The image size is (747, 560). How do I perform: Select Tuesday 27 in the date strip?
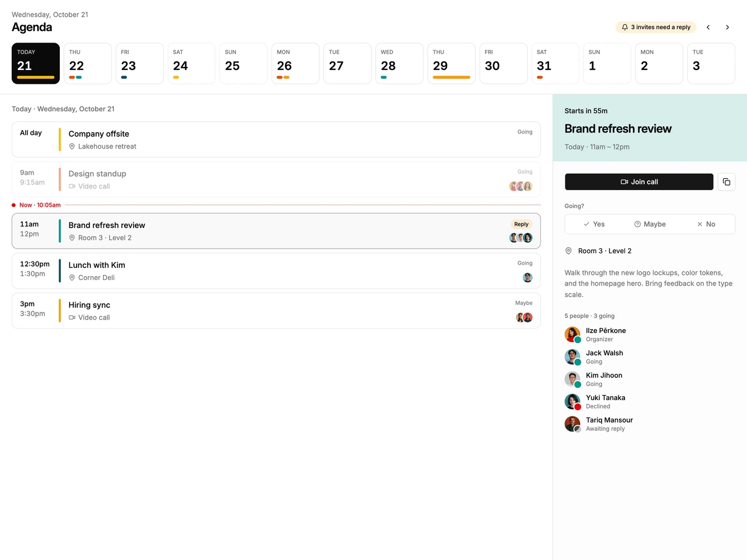click(x=347, y=64)
